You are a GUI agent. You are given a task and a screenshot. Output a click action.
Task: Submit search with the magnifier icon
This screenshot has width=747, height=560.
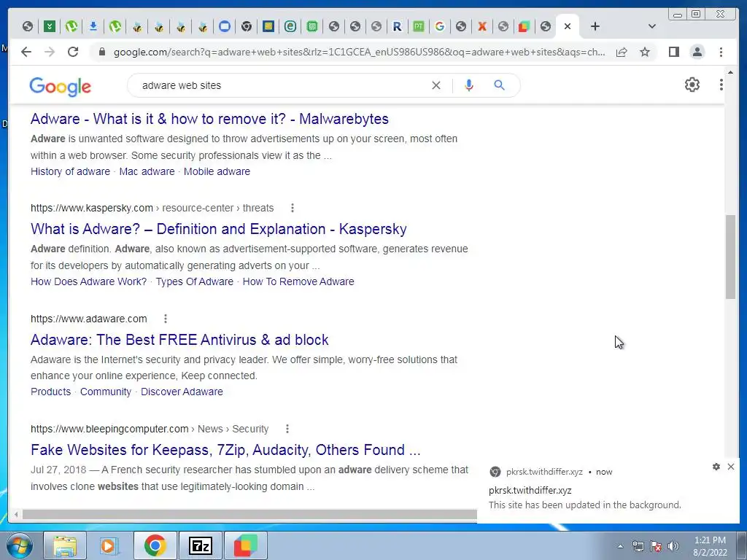tap(499, 85)
